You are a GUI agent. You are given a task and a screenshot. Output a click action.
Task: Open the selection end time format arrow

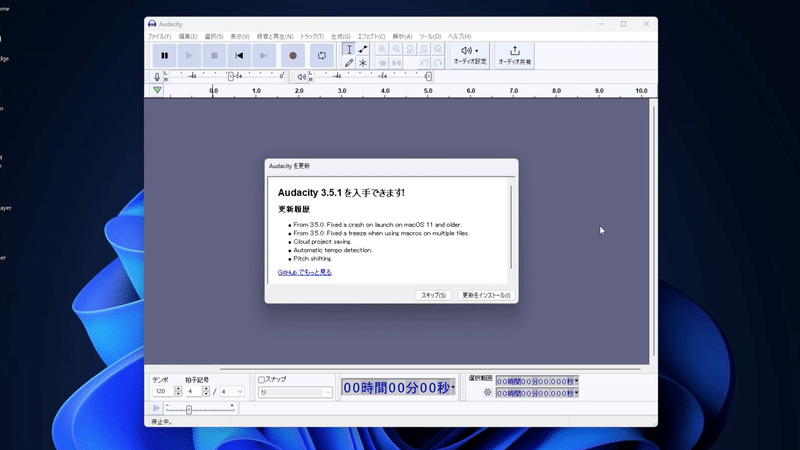[577, 393]
